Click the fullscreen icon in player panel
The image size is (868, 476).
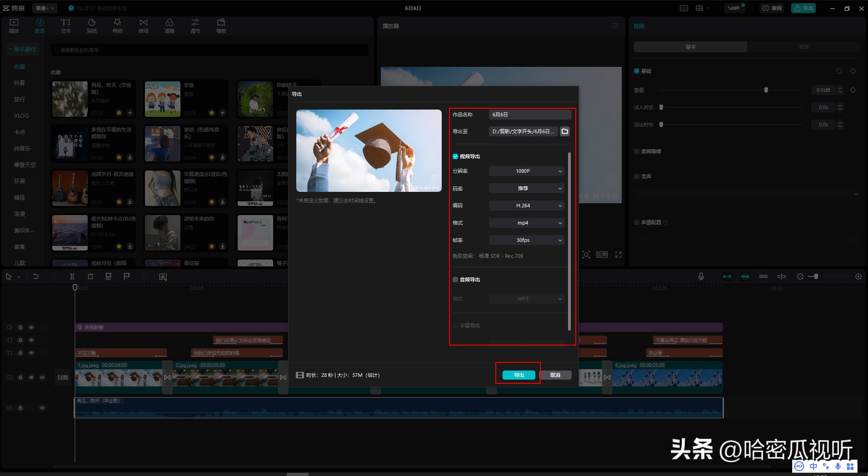click(619, 255)
